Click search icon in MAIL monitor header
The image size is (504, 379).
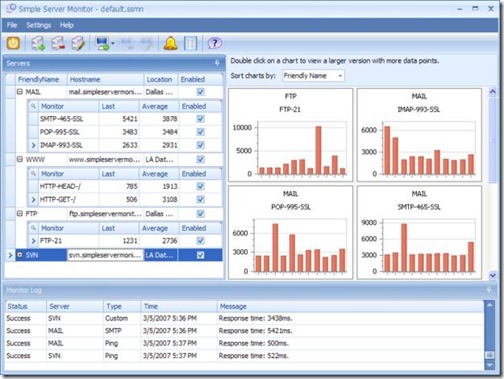(33, 106)
